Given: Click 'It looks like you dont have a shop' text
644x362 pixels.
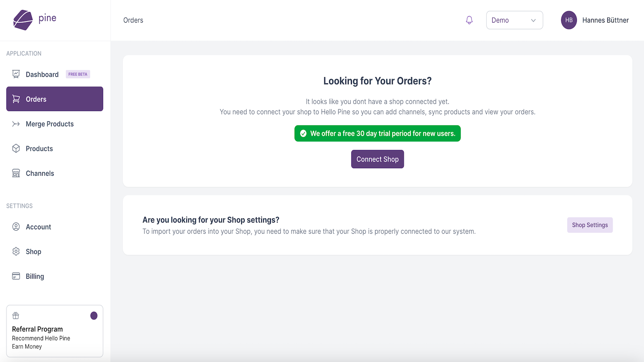Looking at the screenshot, I should point(378,102).
